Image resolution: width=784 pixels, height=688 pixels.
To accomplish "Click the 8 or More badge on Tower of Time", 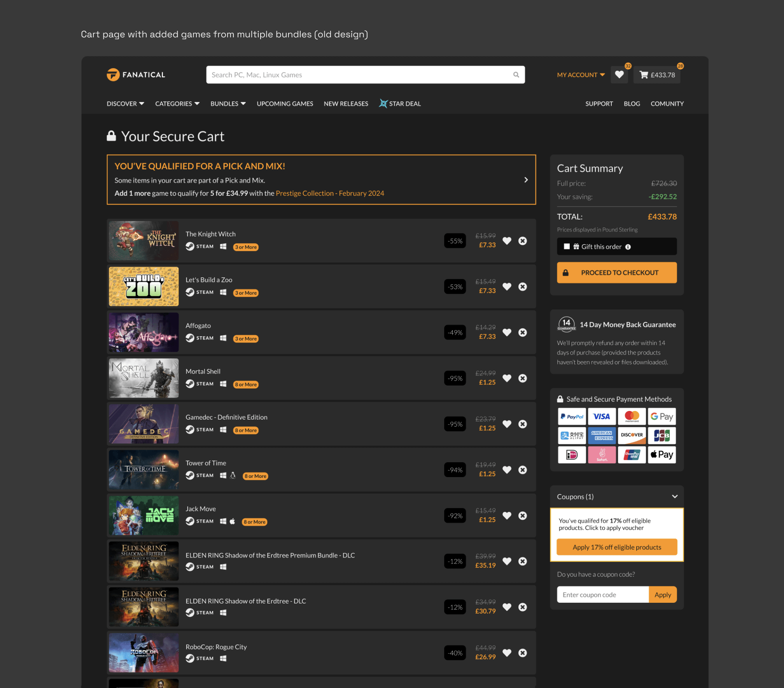I will pyautogui.click(x=255, y=476).
